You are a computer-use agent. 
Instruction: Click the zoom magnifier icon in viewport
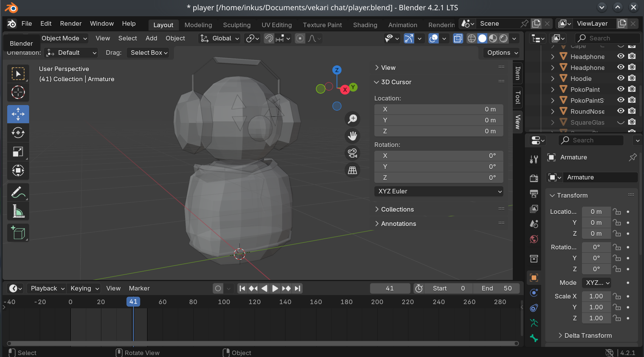(x=352, y=119)
